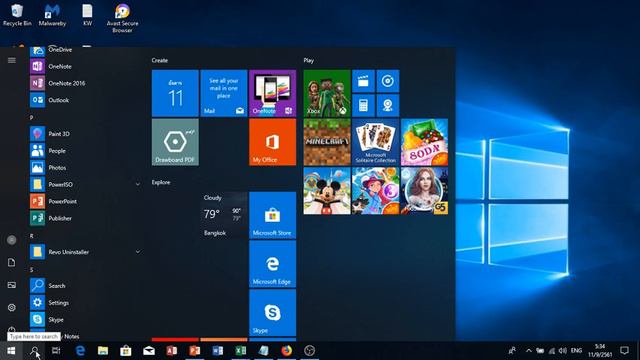Image resolution: width=640 pixels, height=360 pixels.
Task: Select the Explore group header
Action: coord(161,182)
